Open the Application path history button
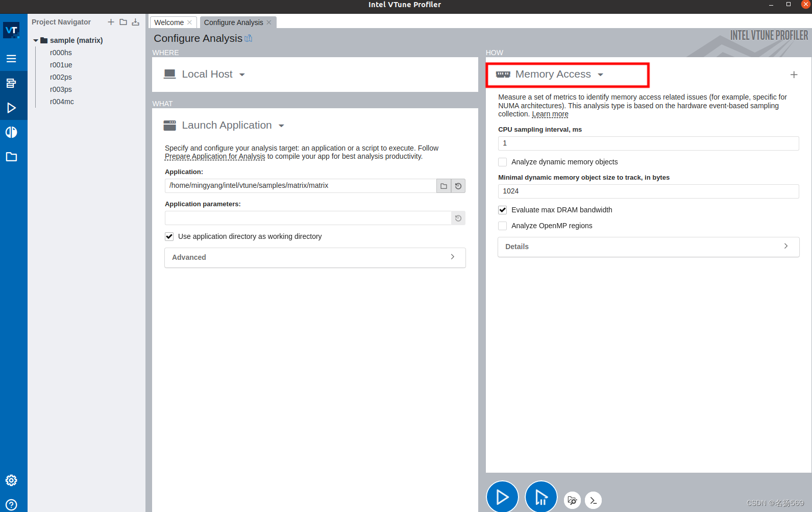812x512 pixels. click(458, 186)
